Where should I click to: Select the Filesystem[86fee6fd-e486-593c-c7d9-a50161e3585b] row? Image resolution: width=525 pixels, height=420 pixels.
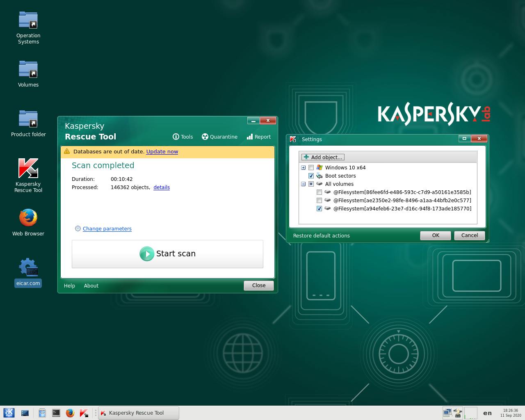coord(402,192)
